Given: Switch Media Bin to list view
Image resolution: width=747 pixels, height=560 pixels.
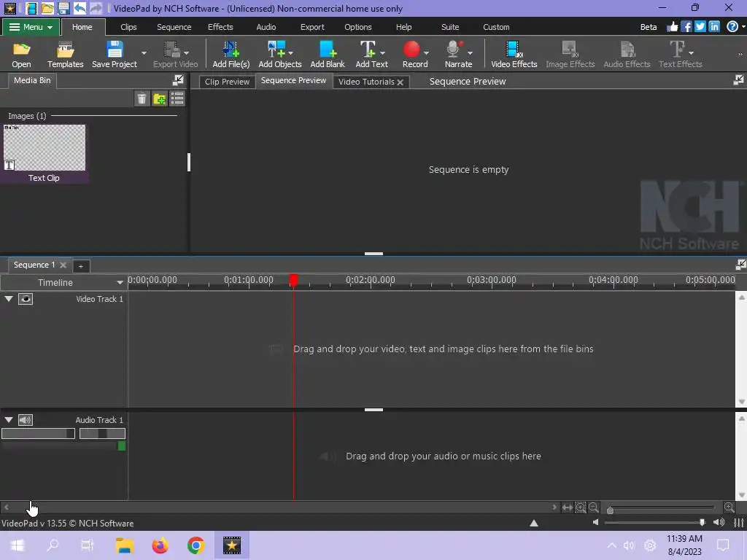Looking at the screenshot, I should click(x=177, y=98).
